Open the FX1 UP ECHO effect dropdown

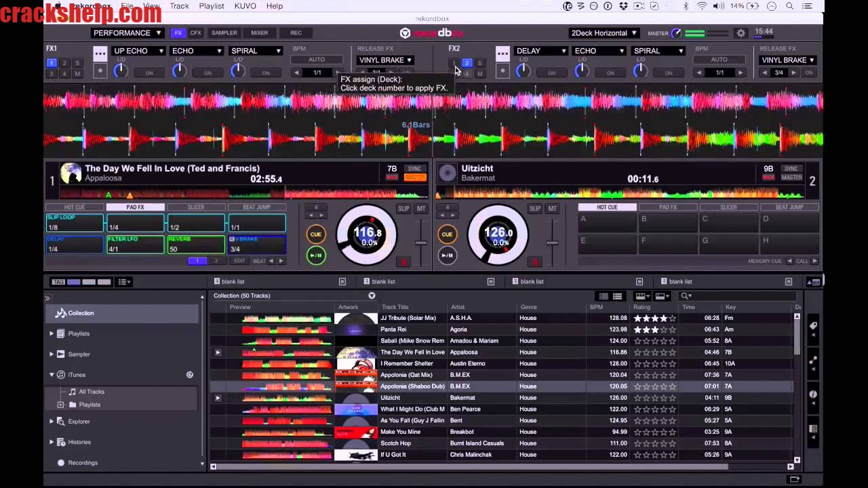[x=139, y=51]
